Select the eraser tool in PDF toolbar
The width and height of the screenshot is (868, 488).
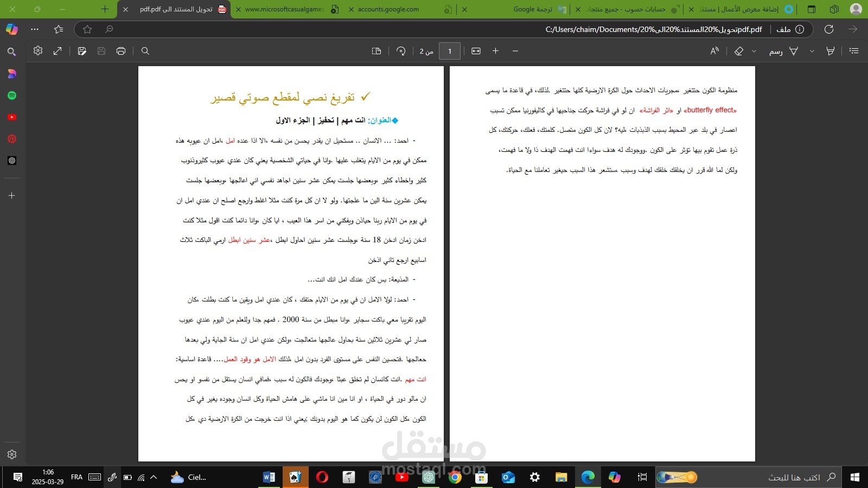click(x=739, y=51)
